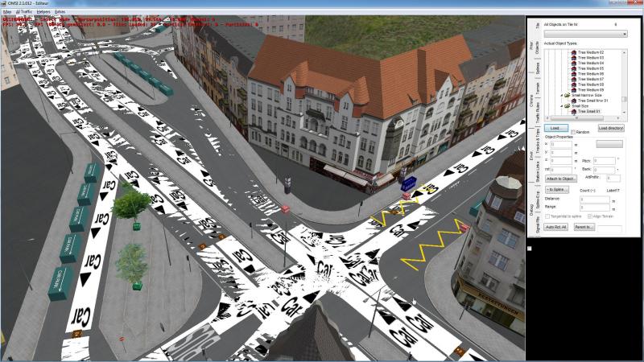Open the Map menu
Image resolution: width=644 pixels, height=362 pixels.
(7, 12)
